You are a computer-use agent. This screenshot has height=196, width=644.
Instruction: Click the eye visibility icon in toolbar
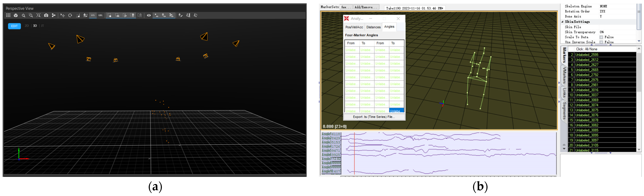click(149, 16)
